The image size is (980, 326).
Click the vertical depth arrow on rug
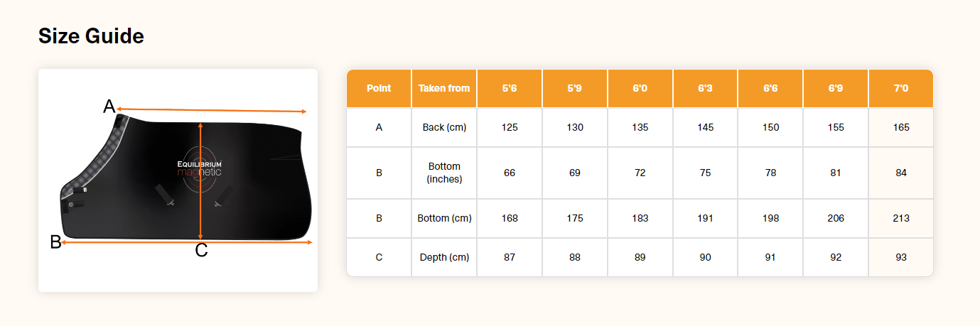point(201,181)
